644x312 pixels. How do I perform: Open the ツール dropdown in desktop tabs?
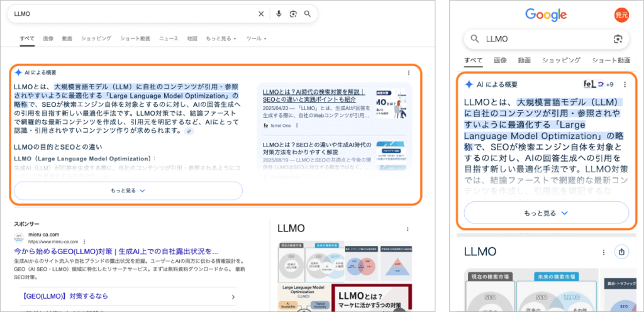[x=255, y=39]
